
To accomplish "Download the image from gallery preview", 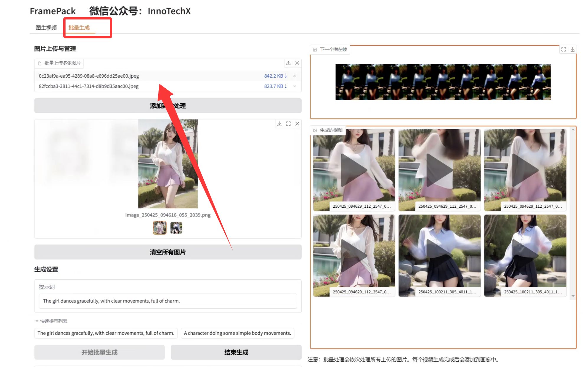I will coord(279,124).
